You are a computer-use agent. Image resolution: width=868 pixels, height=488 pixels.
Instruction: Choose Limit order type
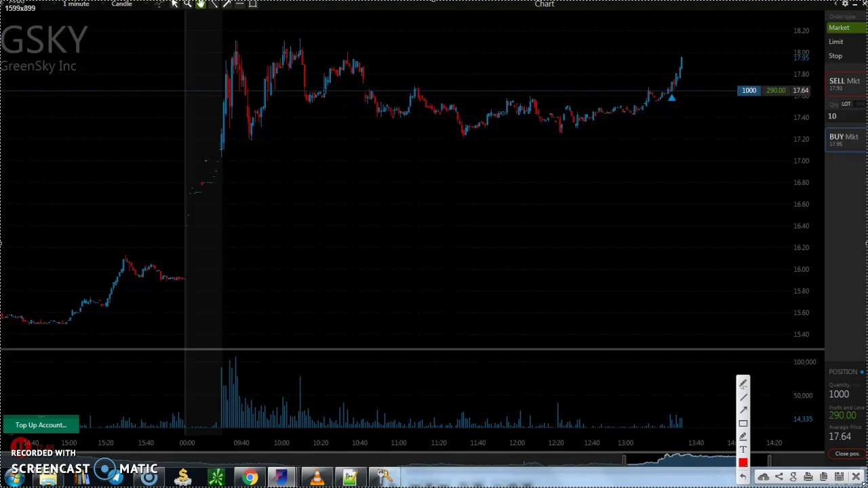click(x=846, y=42)
